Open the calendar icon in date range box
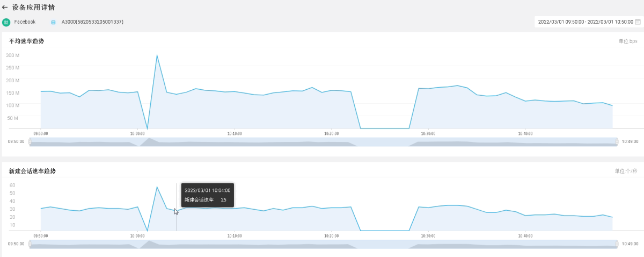The width and height of the screenshot is (644, 257). point(638,22)
